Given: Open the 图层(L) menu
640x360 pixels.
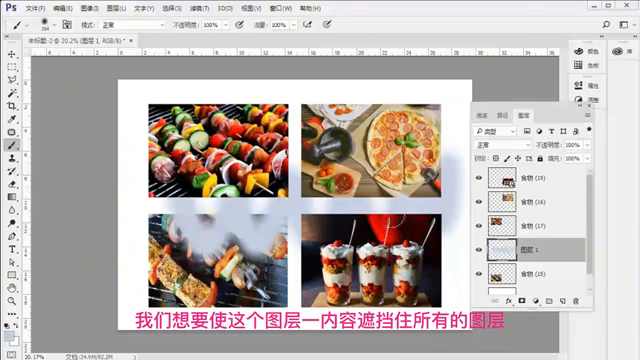Looking at the screenshot, I should coord(116,8).
